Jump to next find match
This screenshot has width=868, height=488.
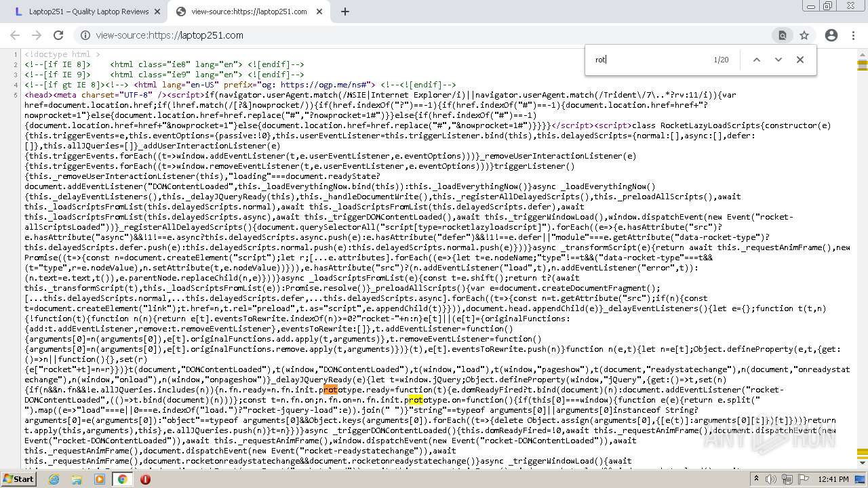point(778,60)
